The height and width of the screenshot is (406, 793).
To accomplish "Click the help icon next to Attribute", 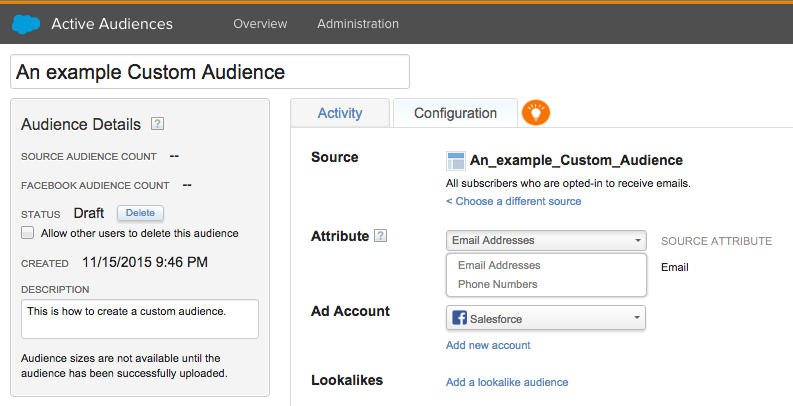I will click(x=380, y=237).
